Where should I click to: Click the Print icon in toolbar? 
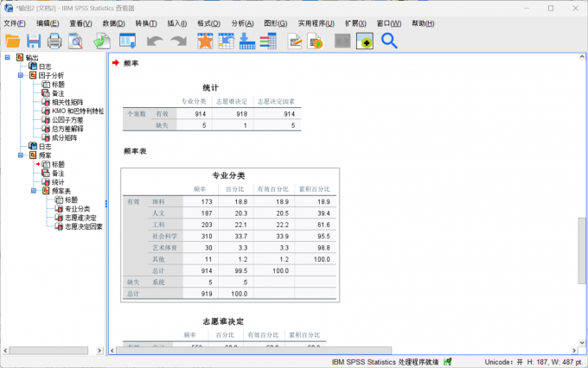[54, 41]
